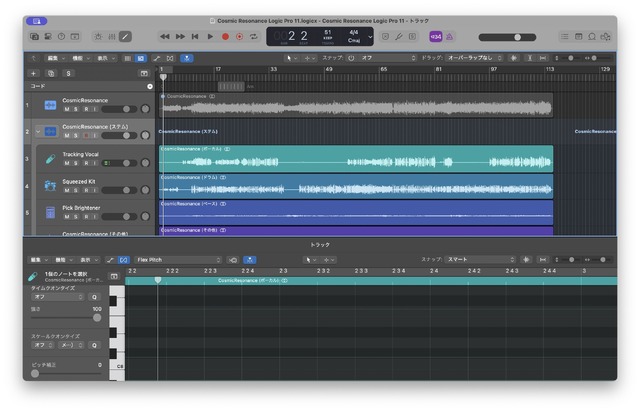The width and height of the screenshot is (640, 411).
Task: Click waveform zoom button in tracks area
Action: 513,58
